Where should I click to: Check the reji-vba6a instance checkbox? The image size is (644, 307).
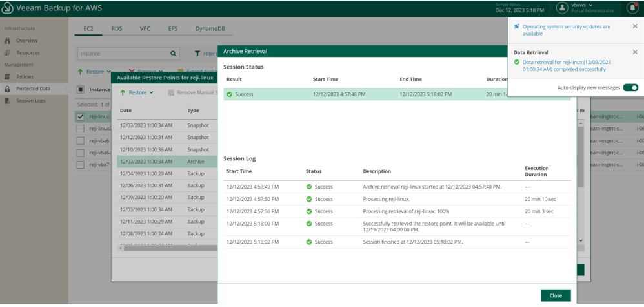81,153
